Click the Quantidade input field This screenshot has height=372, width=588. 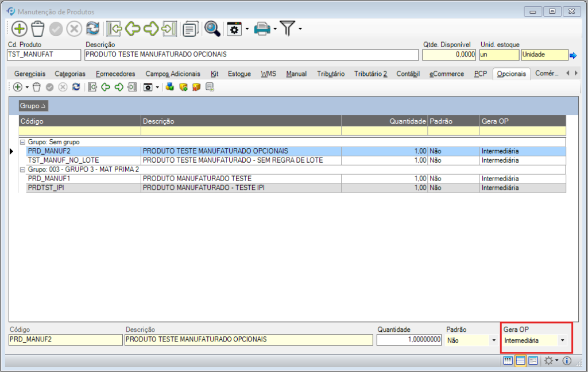click(x=408, y=340)
